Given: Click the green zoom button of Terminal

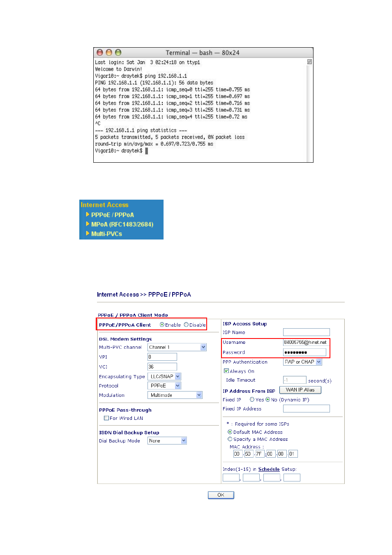Looking at the screenshot, I should (118, 53).
